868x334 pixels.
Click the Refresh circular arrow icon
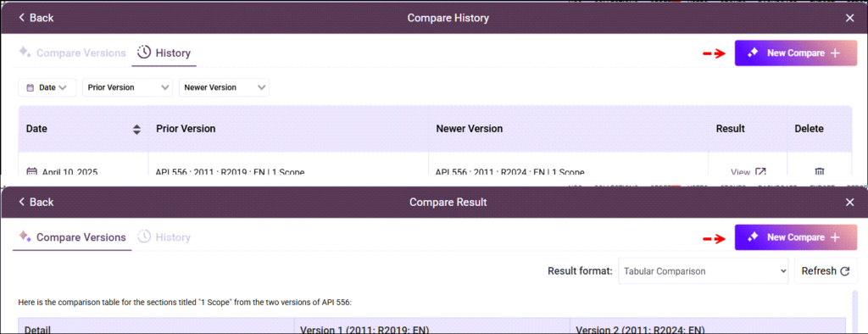[845, 271]
